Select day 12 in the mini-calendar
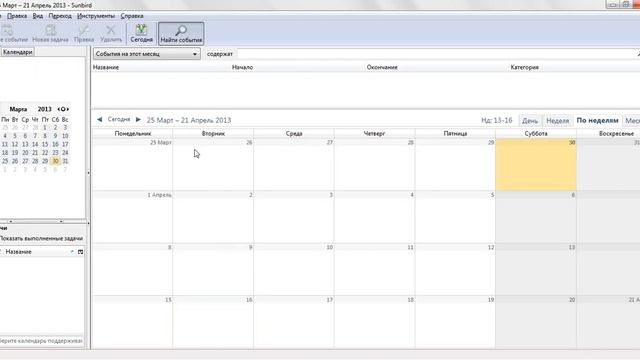The width and height of the screenshot is (640, 360). click(x=15, y=144)
